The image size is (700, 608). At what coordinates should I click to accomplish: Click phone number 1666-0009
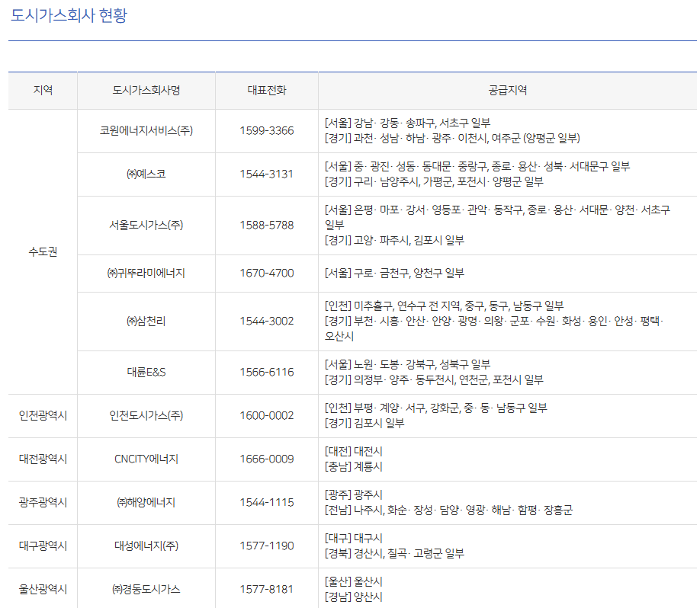267,459
